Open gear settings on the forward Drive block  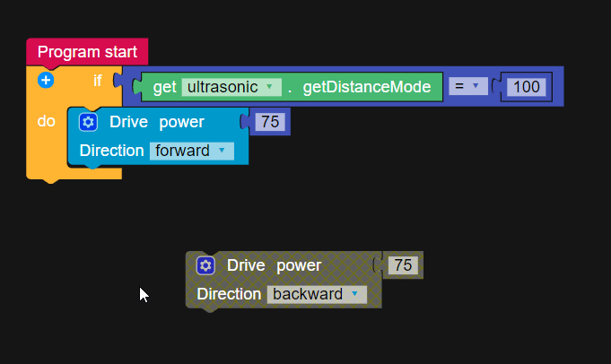pyautogui.click(x=88, y=122)
